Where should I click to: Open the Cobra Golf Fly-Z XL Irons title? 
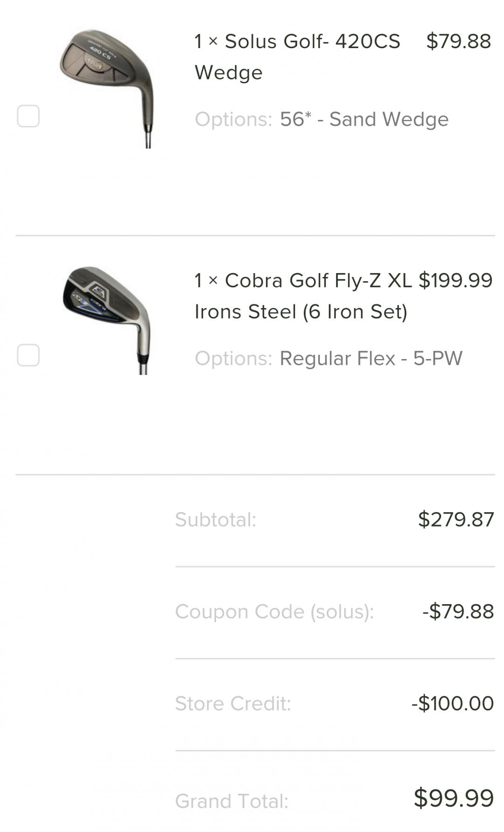coord(302,296)
